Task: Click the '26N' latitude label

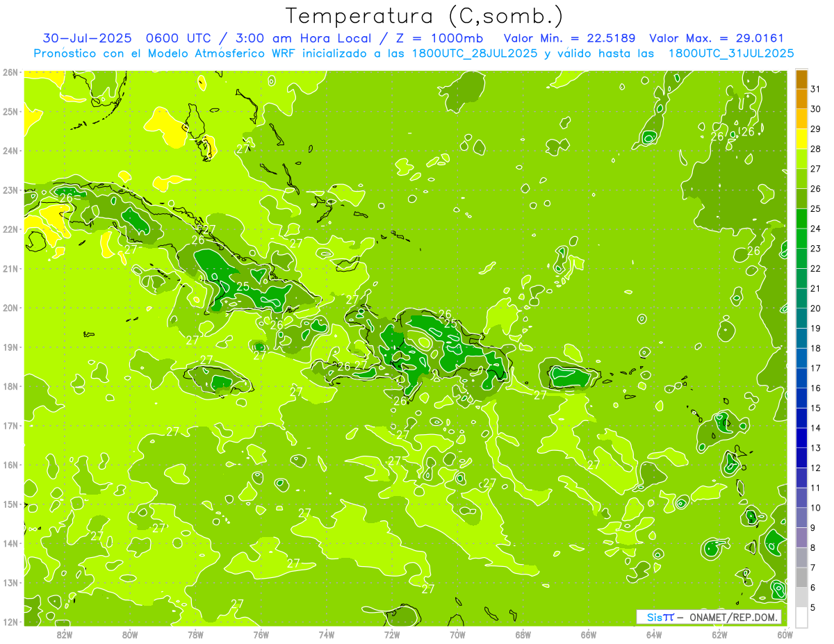Action: click(10, 72)
